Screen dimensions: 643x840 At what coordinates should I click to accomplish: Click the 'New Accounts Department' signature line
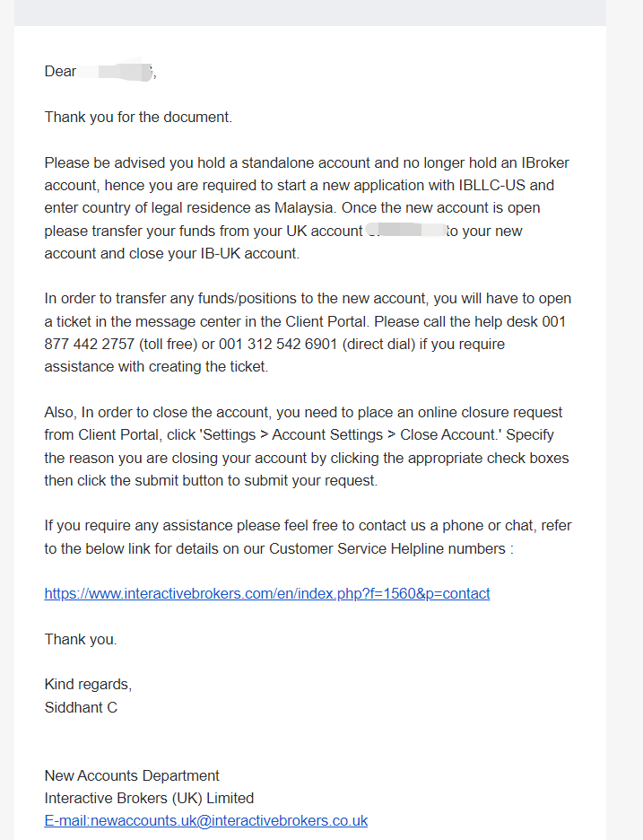pyautogui.click(x=132, y=775)
